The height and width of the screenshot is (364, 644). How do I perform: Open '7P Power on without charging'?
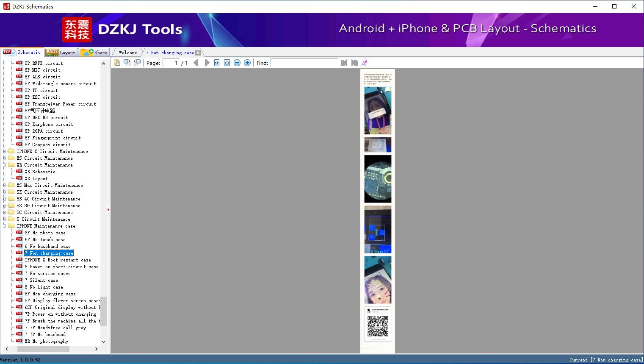tap(61, 314)
